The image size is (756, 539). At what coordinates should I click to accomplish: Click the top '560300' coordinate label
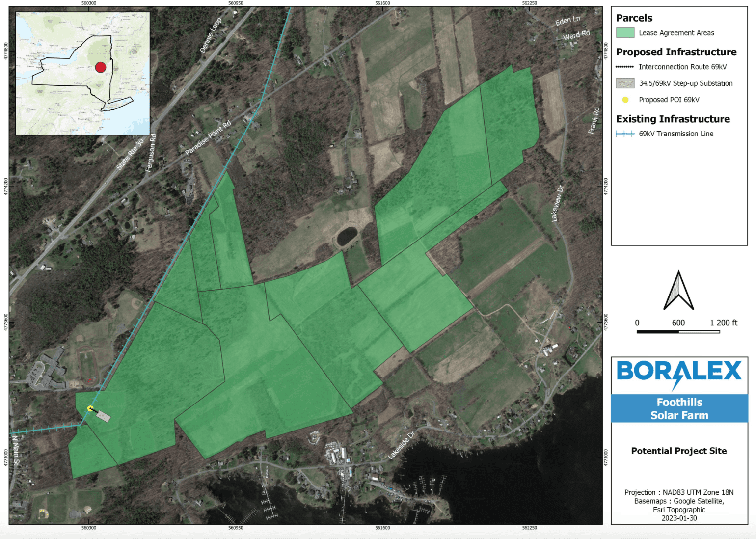(89, 3)
